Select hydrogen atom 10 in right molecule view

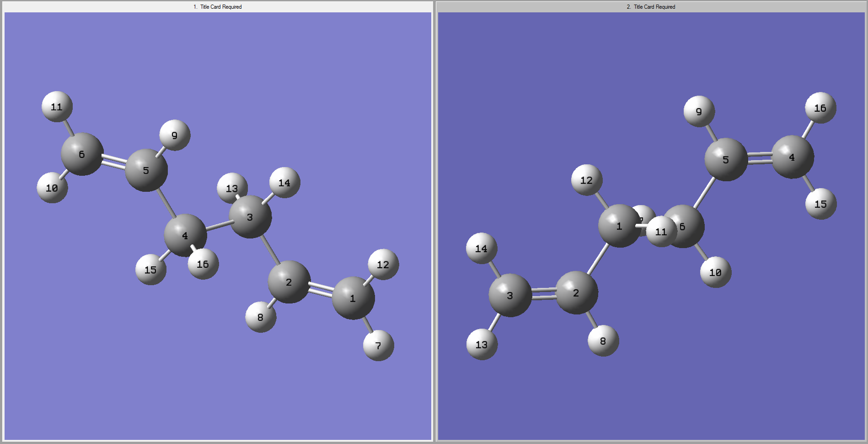[x=715, y=272]
